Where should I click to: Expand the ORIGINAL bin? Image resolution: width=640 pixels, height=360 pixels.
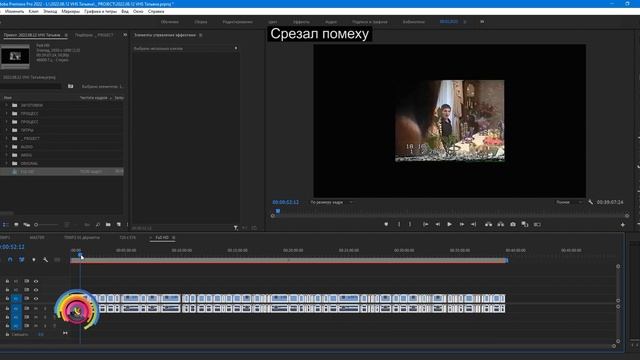coord(6,163)
